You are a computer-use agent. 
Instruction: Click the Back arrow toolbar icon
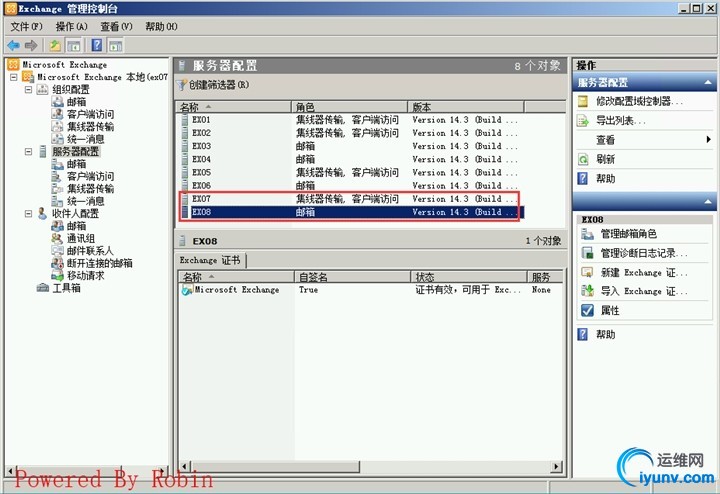point(13,45)
